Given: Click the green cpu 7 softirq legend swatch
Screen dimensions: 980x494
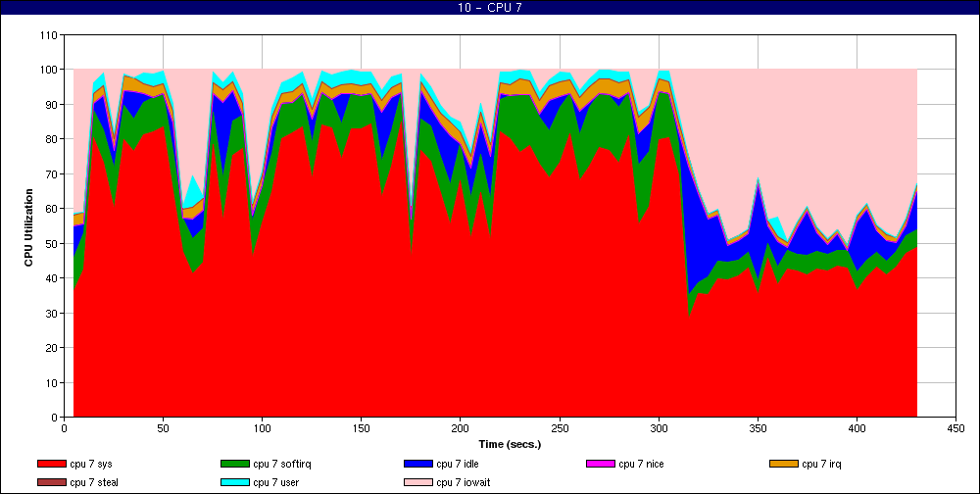Looking at the screenshot, I should [234, 464].
